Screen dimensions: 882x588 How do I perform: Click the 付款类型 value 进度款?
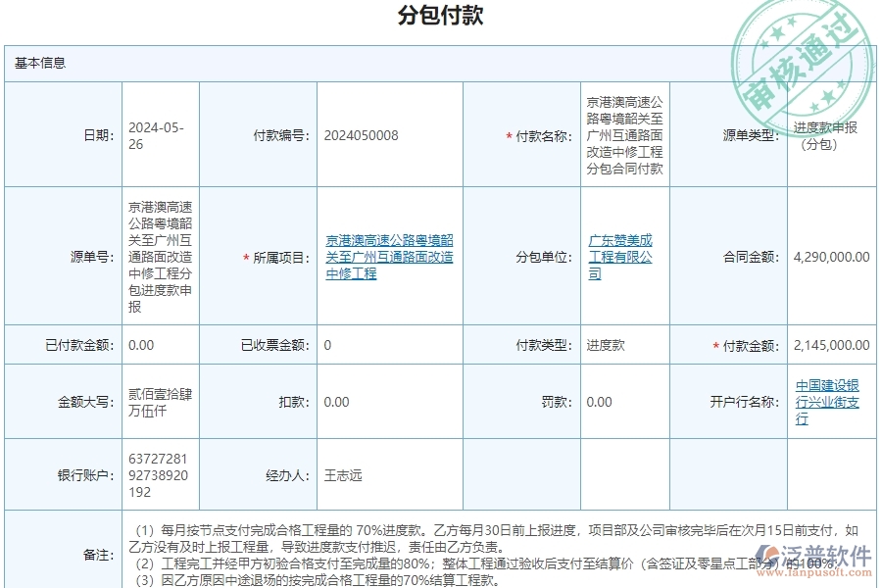pyautogui.click(x=605, y=345)
